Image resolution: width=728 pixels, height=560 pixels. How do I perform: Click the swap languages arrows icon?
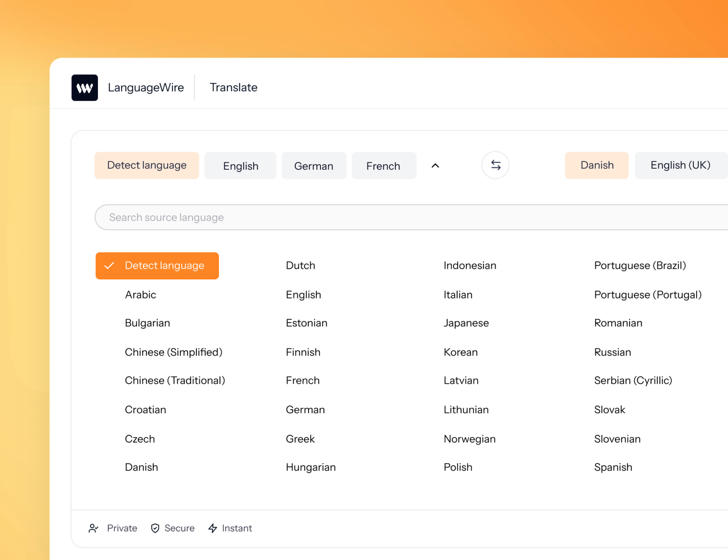tap(495, 165)
